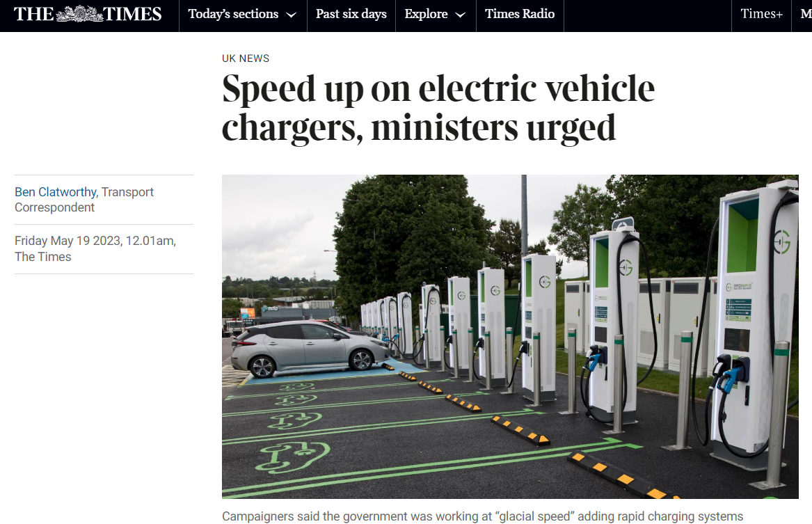Viewport: 812px width, 524px height.
Task: Click the silver car in the photo
Action: pyautogui.click(x=310, y=348)
